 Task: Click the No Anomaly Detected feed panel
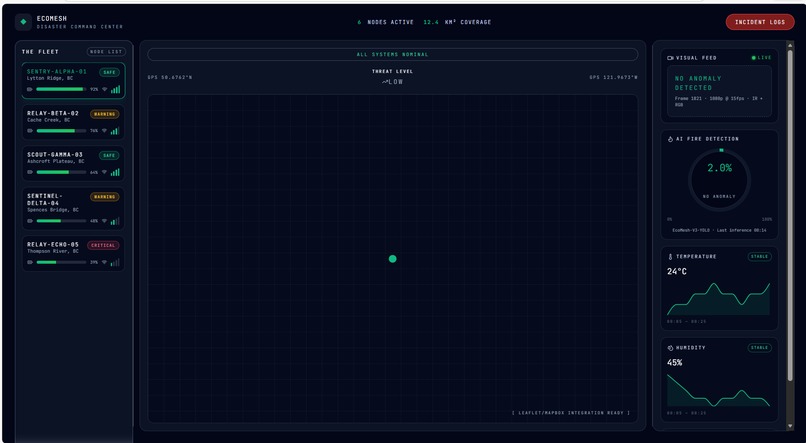[719, 91]
